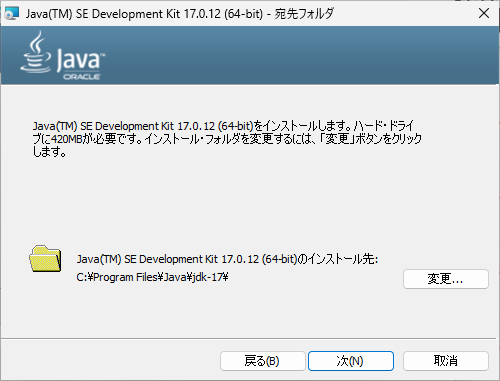The width and height of the screenshot is (500, 381).
Task: Select the C:¥Program Files¥Java¥jdk-17¥ path text
Action: pos(152,277)
